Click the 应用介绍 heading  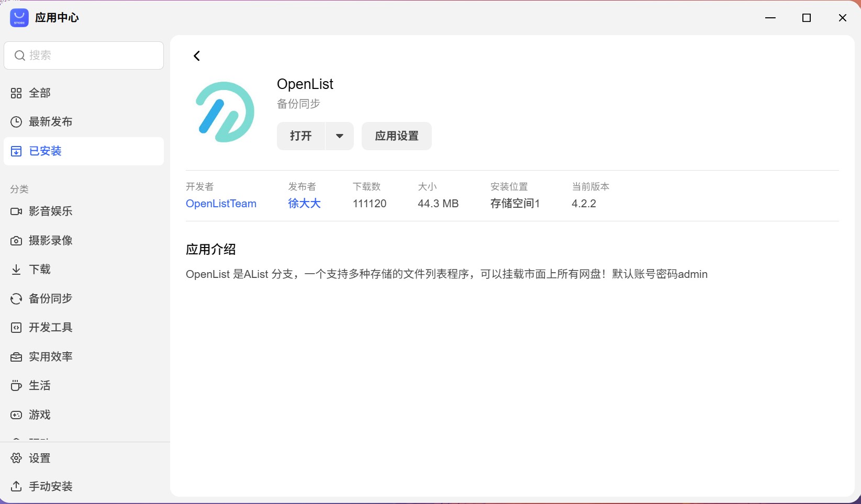(x=211, y=250)
